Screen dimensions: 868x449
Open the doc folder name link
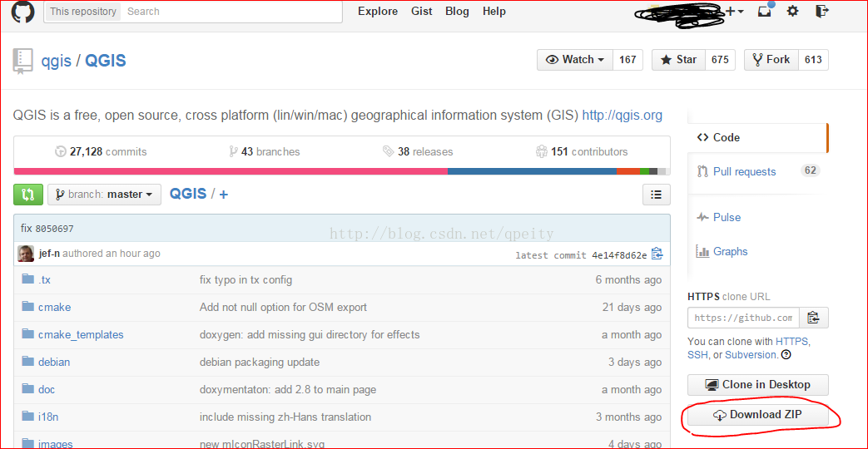[x=47, y=389]
